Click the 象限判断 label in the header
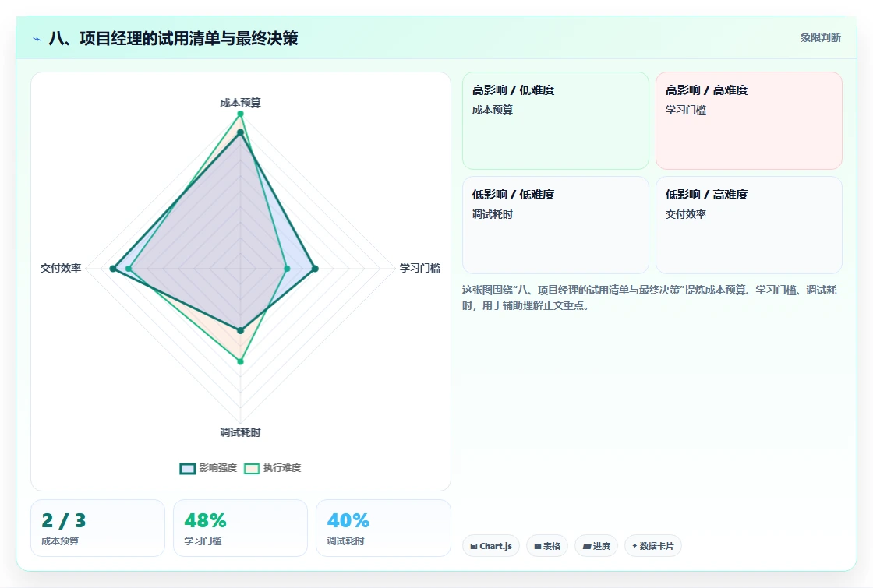Screen dimensions: 873x588 [820, 38]
